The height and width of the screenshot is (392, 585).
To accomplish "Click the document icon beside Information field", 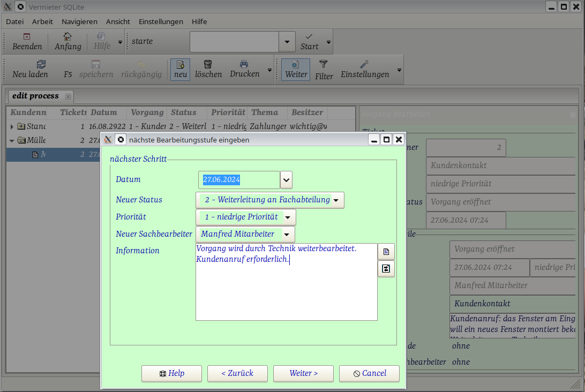I will 386,251.
